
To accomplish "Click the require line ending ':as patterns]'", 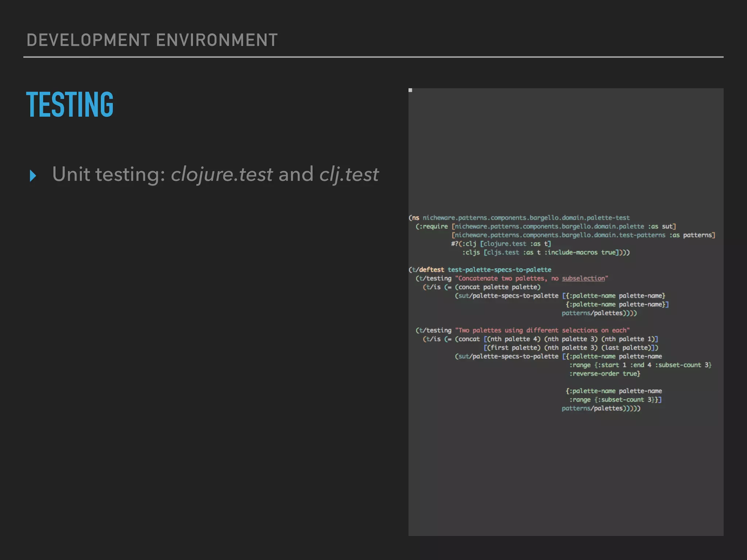I will coord(583,235).
